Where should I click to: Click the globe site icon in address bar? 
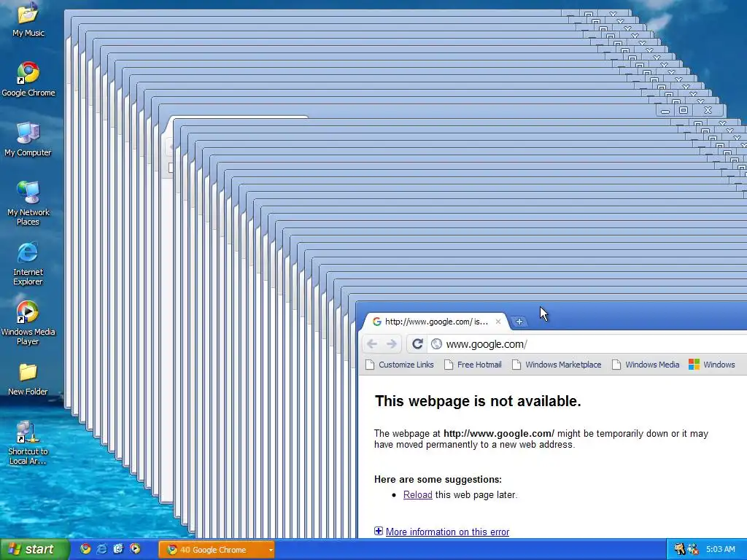click(x=436, y=344)
